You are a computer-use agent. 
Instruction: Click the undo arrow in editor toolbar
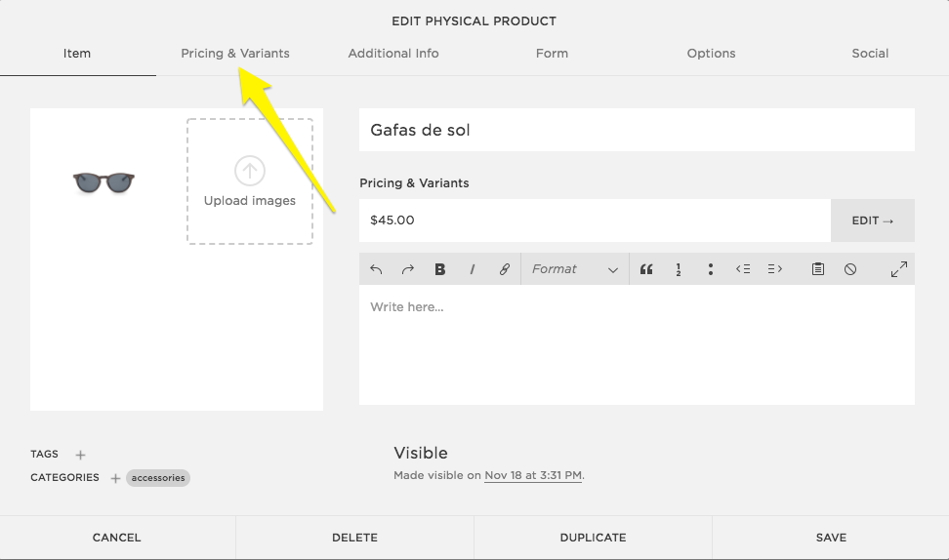(x=376, y=269)
